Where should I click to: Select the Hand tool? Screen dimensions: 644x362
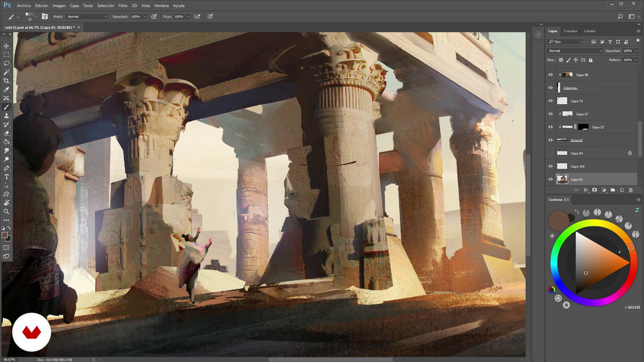click(x=6, y=203)
